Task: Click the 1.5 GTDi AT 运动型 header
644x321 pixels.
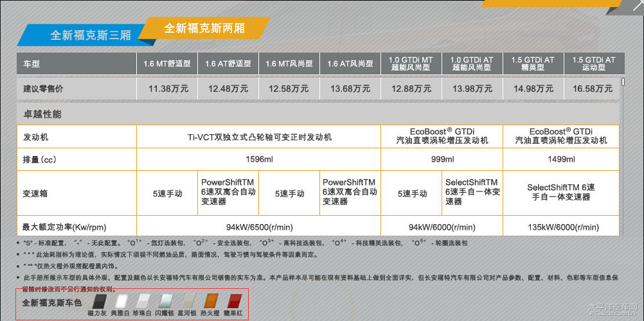Action: (x=595, y=64)
